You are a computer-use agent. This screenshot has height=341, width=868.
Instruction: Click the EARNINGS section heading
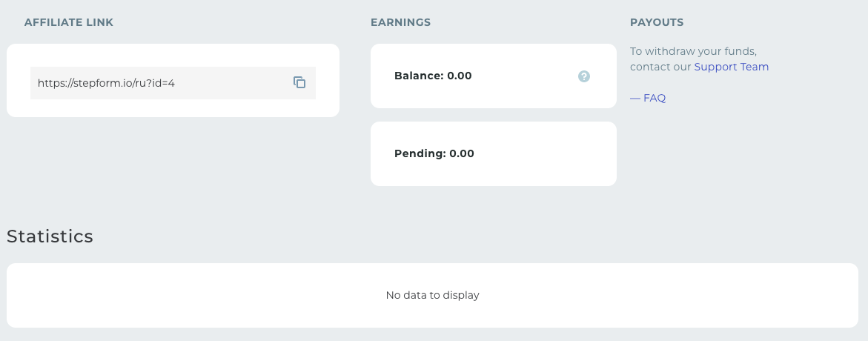(x=400, y=23)
